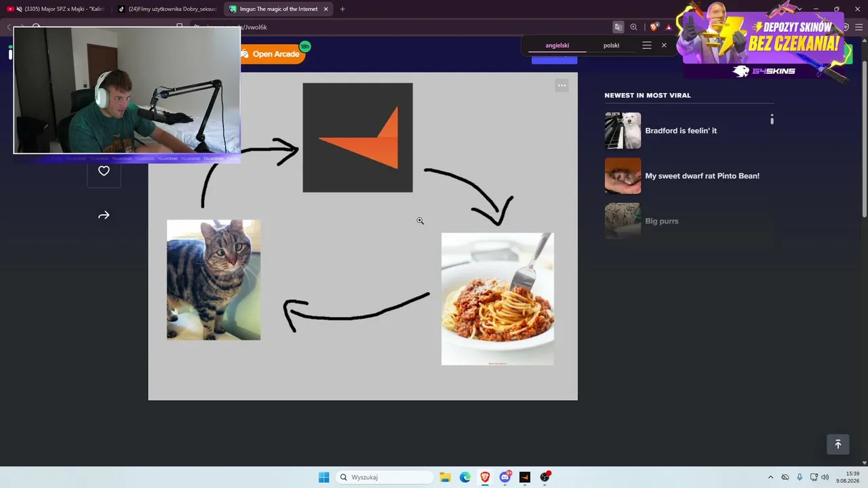Click the Open Arcade button
Screen dimensions: 868x488
pyautogui.click(x=273, y=54)
